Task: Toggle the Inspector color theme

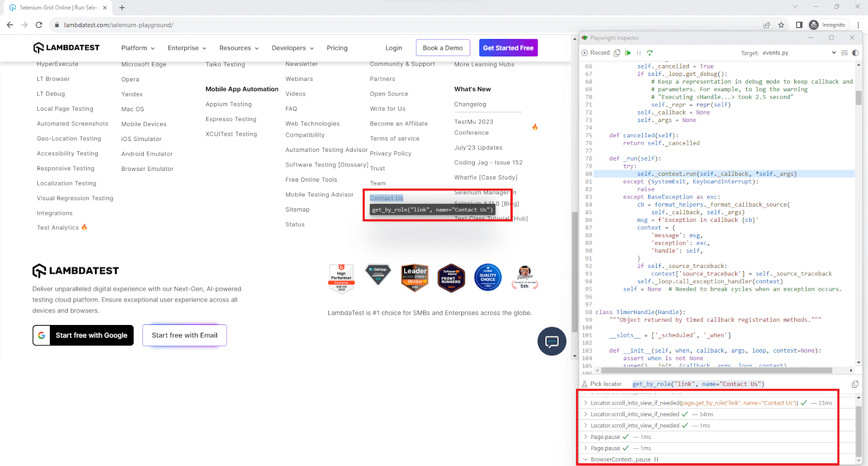Action: 856,53
